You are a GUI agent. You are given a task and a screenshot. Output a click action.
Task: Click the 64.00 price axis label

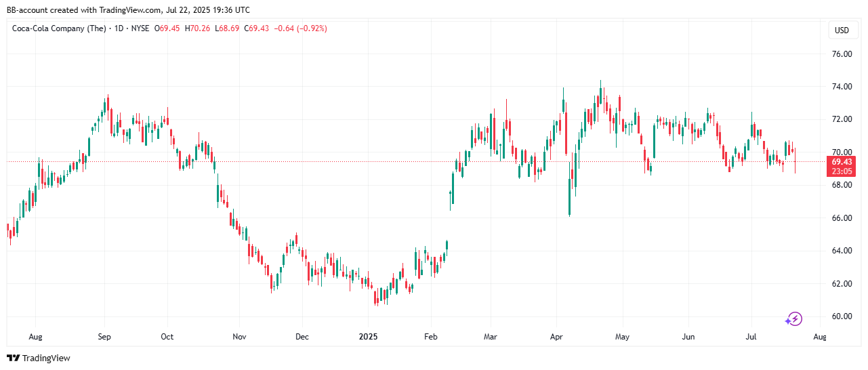coord(842,251)
